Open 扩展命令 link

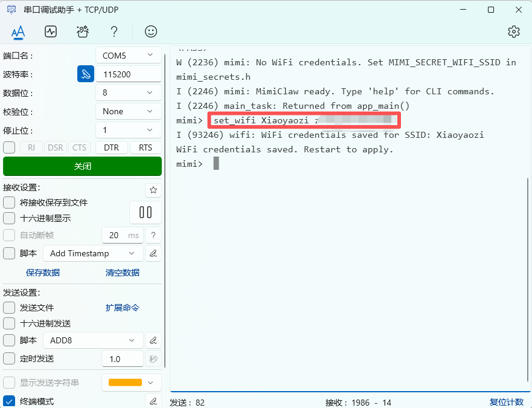pyautogui.click(x=123, y=308)
